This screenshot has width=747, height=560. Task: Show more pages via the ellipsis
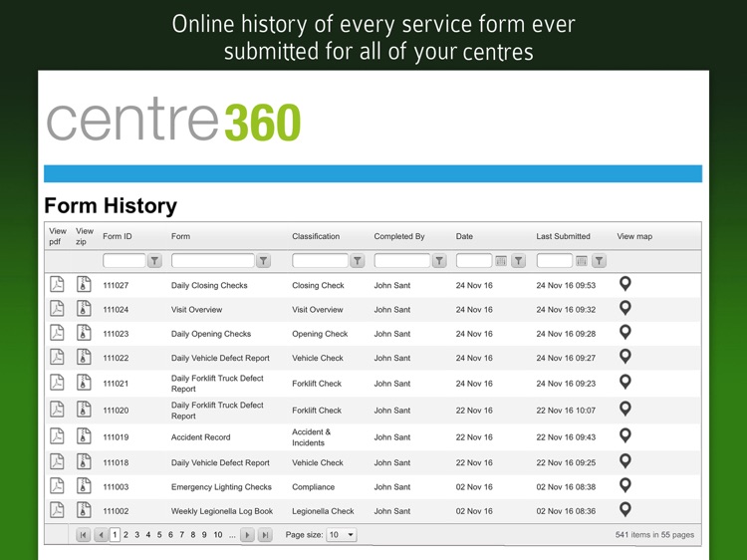(x=232, y=535)
